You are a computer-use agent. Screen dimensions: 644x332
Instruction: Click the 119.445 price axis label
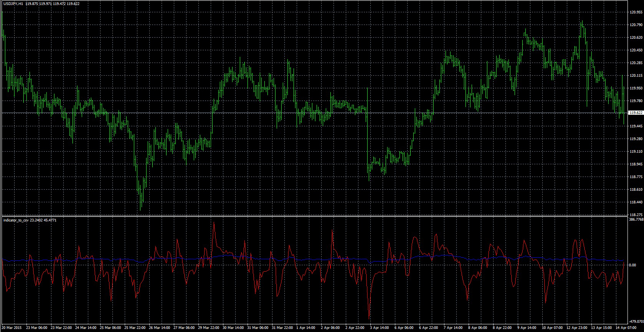coord(636,126)
